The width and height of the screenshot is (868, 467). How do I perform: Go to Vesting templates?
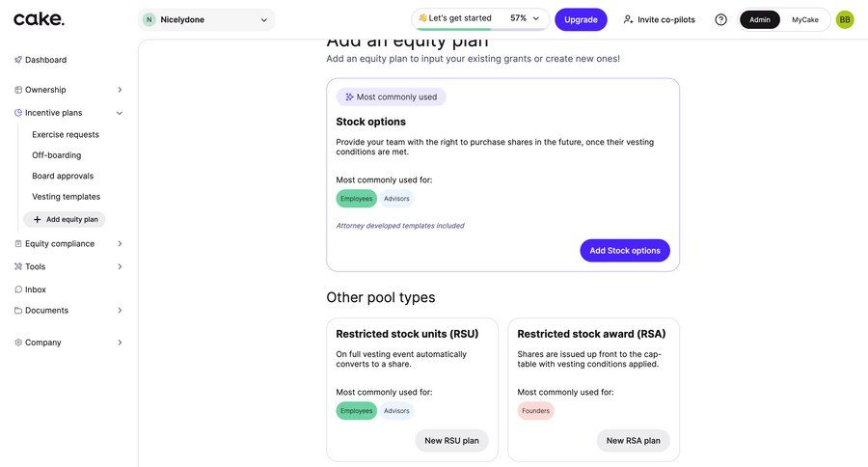tap(66, 197)
